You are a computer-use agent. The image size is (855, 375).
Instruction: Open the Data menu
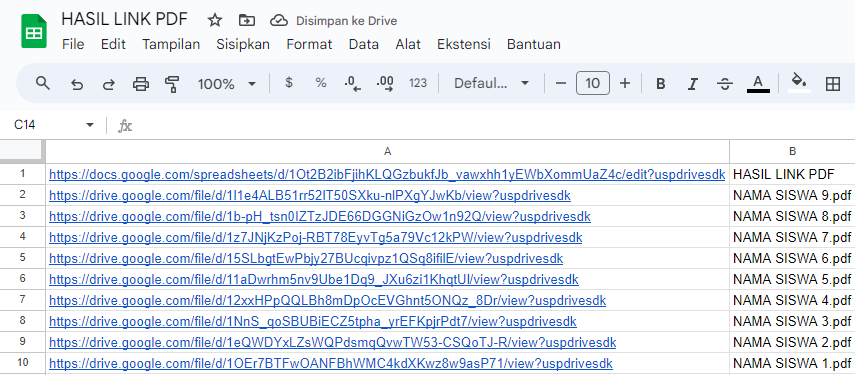coord(364,44)
